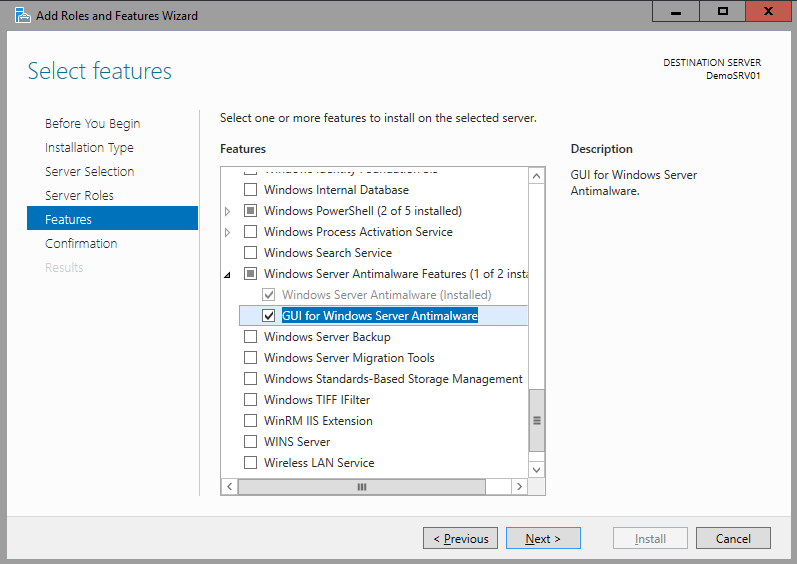This screenshot has width=797, height=564.
Task: Jump to the Confirmation step
Action: tap(81, 243)
